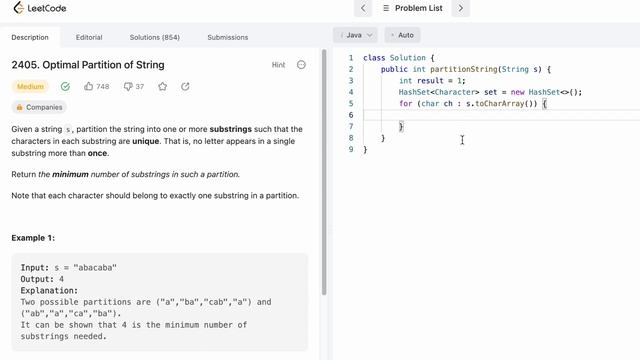Click the green solved checkmark icon
This screenshot has height=360, width=640.
(x=65, y=87)
